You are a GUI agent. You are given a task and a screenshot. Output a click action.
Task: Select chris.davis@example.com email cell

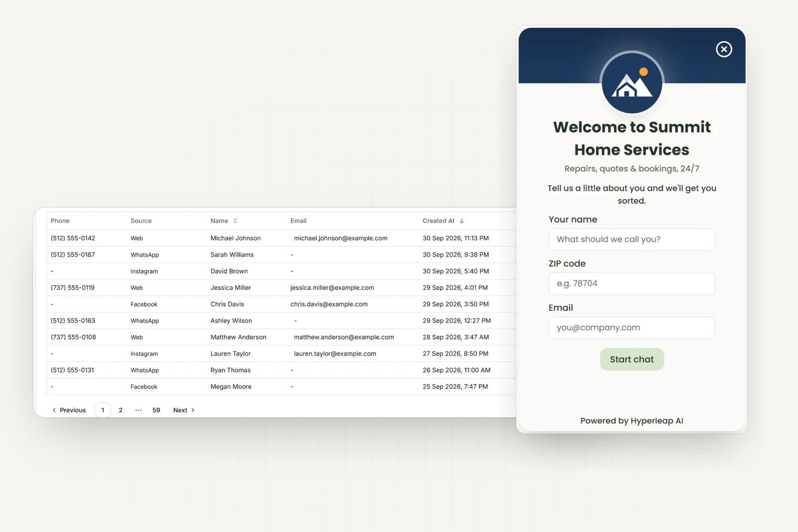click(x=329, y=304)
